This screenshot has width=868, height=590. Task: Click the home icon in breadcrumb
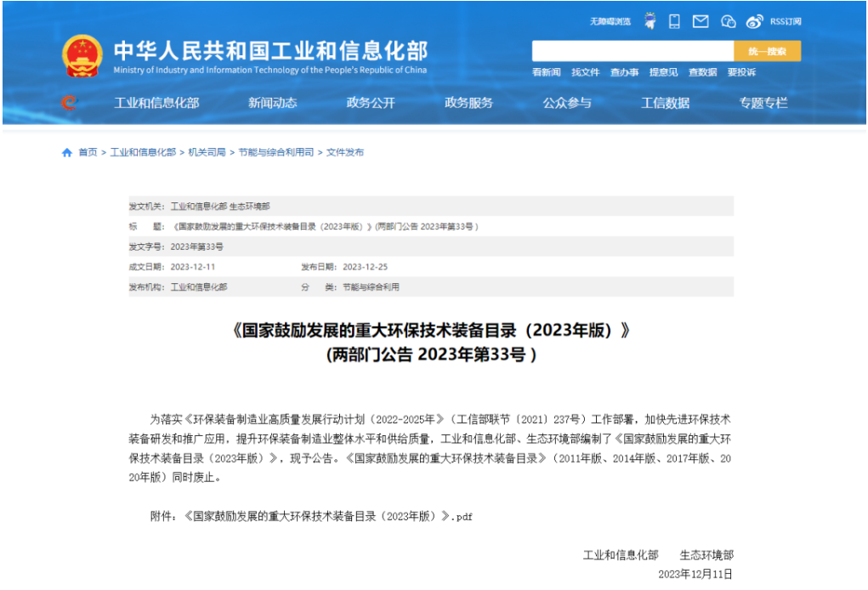[67, 153]
